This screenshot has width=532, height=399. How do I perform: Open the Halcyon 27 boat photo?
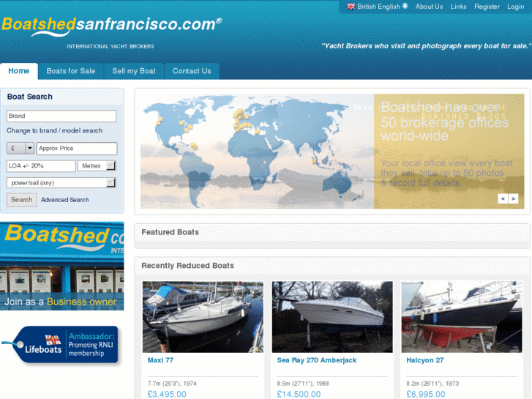(x=462, y=316)
